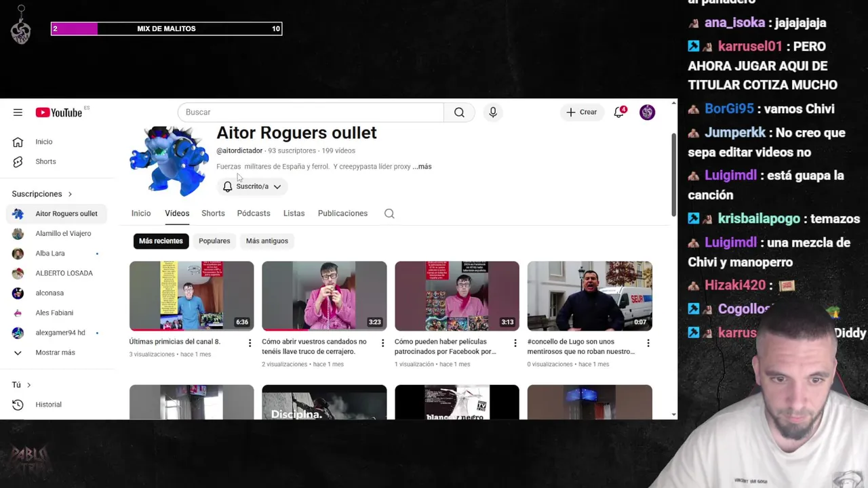
Task: Open the 3:13 video thumbnail
Action: point(457,296)
